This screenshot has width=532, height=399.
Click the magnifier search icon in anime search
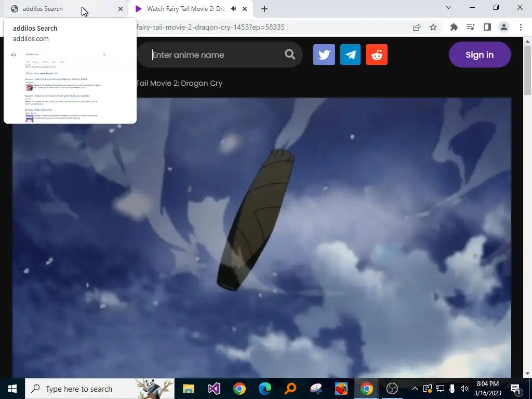coord(290,54)
